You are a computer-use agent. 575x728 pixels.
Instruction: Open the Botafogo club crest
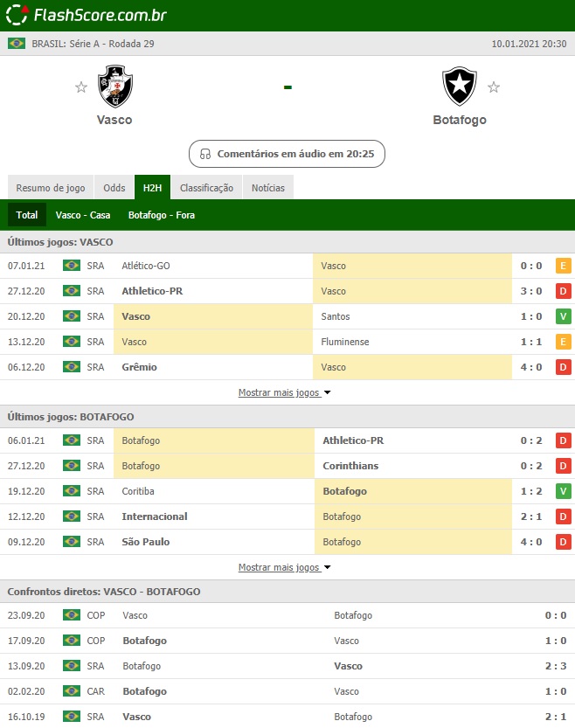coord(460,87)
